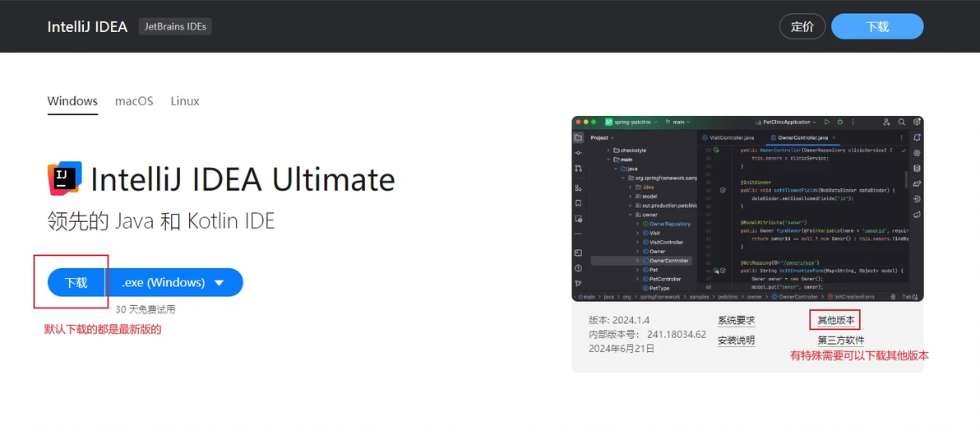980x431 pixels.
Task: Click the IntelliJ IDEA header title
Action: [87, 27]
